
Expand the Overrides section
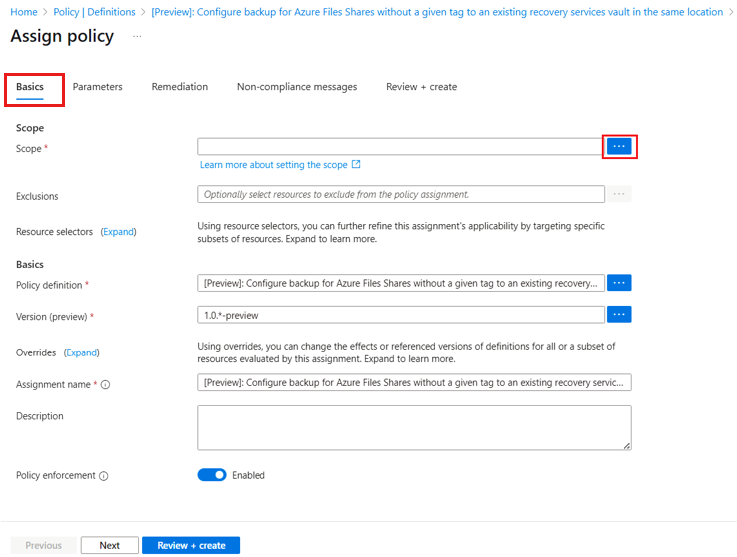point(82,353)
